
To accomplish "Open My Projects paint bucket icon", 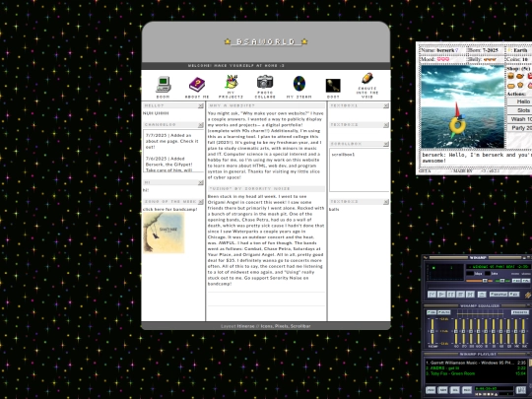I will click(x=232, y=82).
